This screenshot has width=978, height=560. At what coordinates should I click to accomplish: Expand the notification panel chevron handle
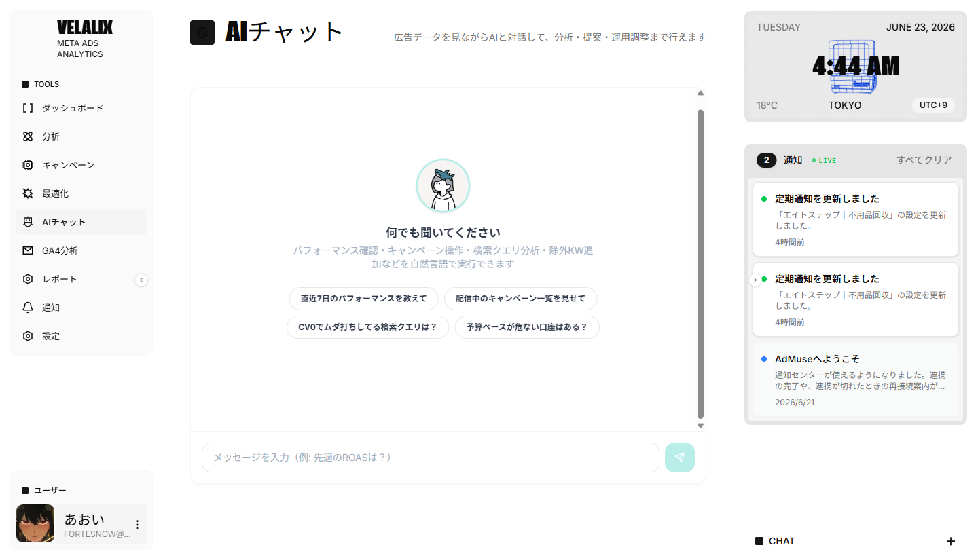click(755, 280)
